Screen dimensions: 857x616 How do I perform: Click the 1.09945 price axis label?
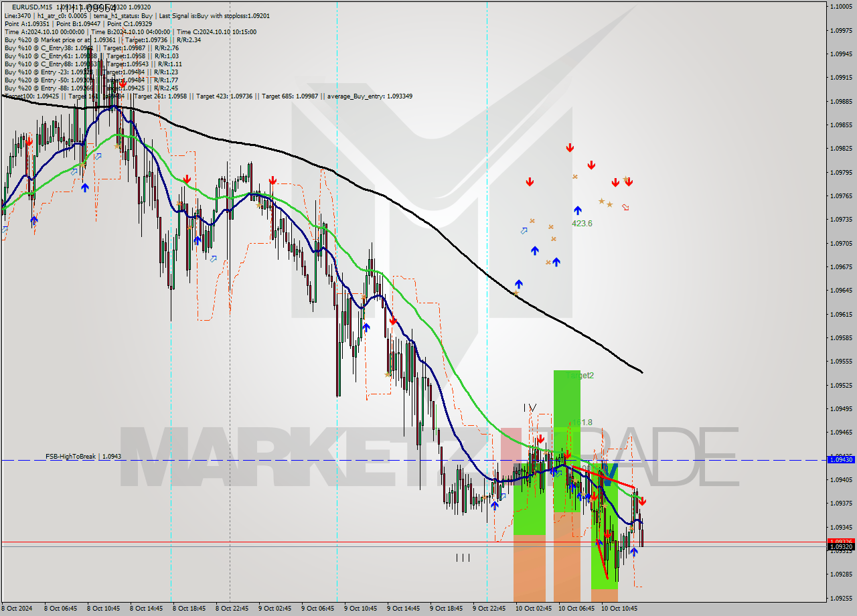(841, 54)
